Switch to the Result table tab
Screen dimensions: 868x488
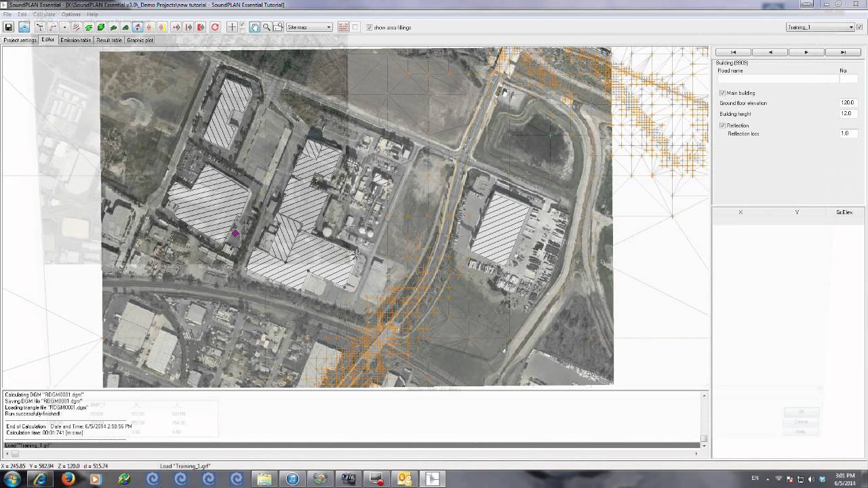pos(109,40)
